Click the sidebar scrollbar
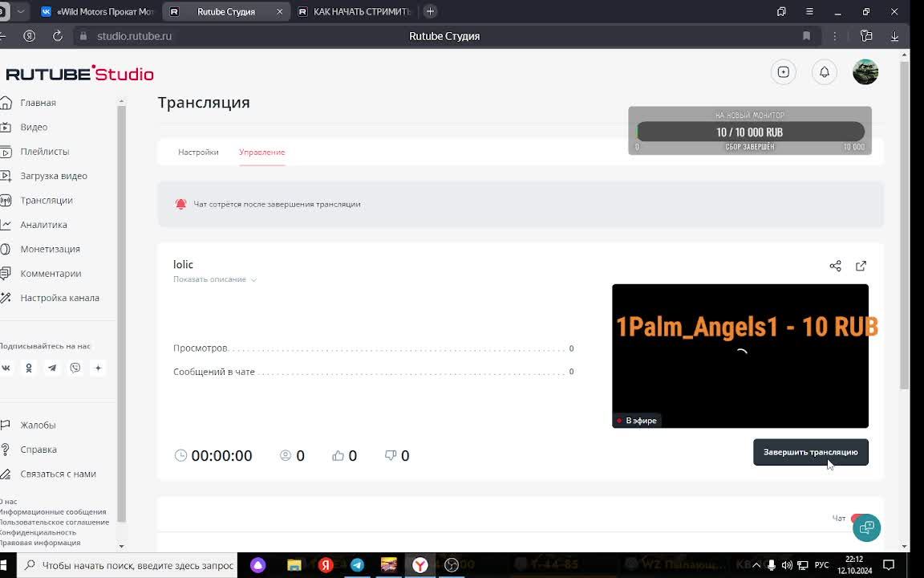 [x=121, y=312]
